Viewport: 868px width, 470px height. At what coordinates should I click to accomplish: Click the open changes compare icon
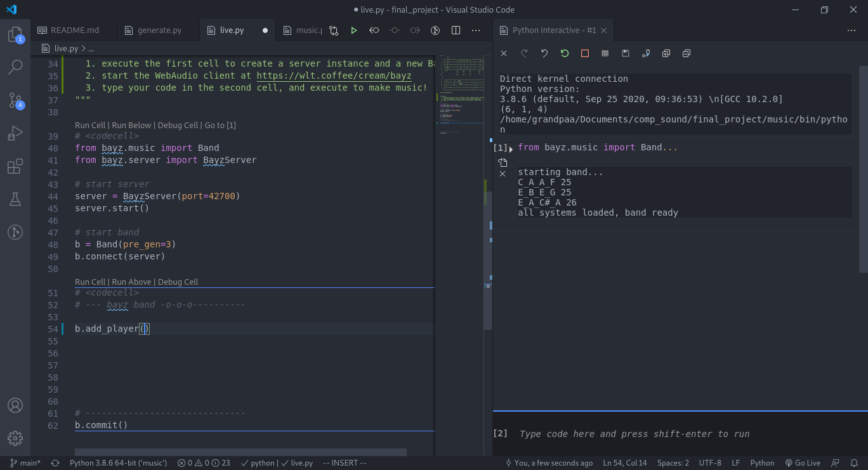coord(334,30)
